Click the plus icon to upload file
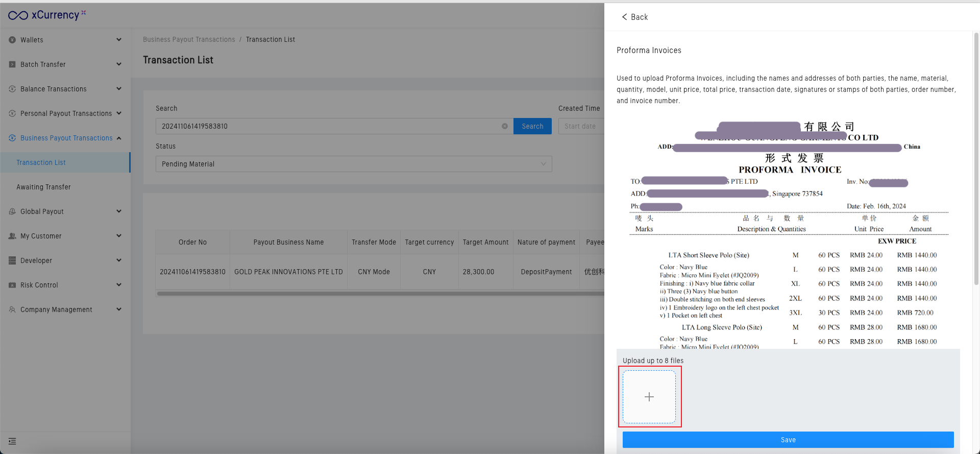The height and width of the screenshot is (454, 980). 649,397
